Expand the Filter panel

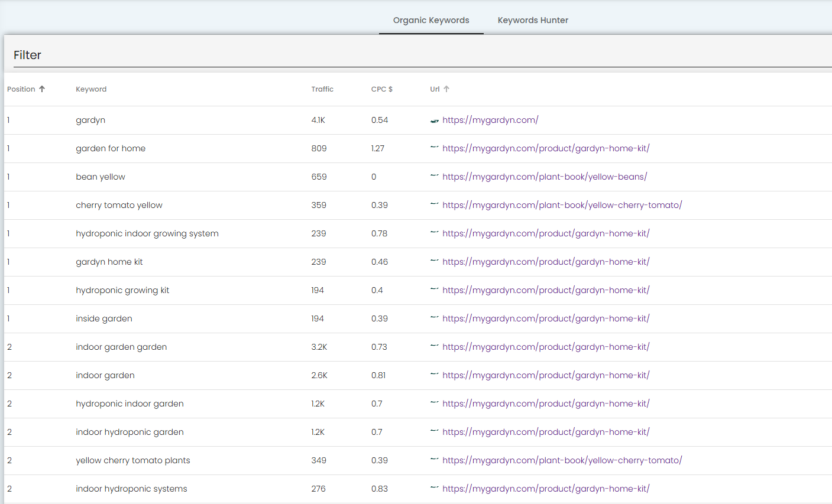[x=27, y=55]
